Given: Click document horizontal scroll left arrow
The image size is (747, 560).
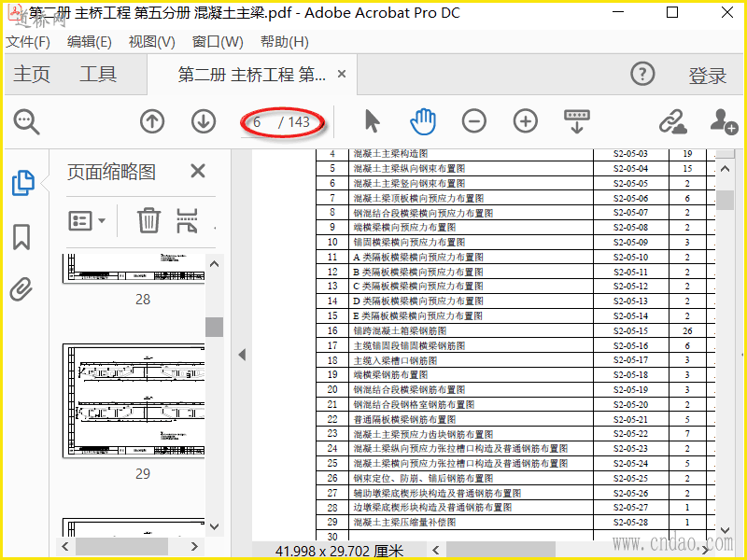Looking at the screenshot, I should pos(435,551).
